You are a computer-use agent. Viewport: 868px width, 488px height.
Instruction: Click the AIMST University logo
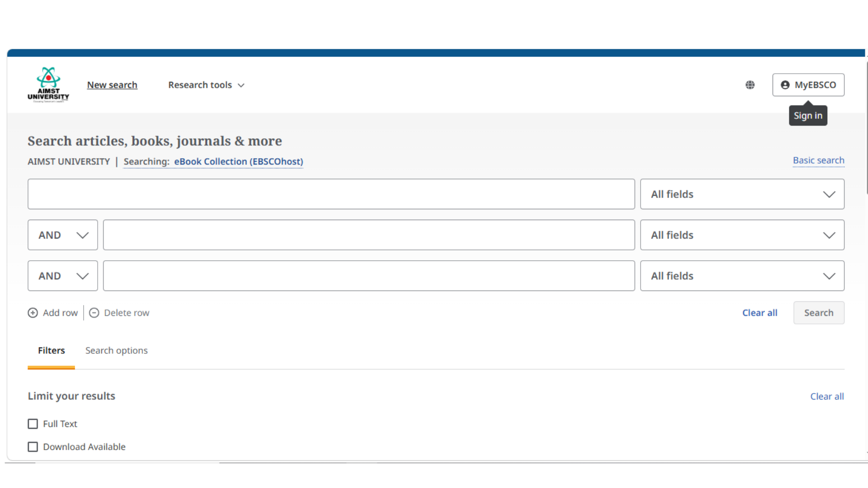pyautogui.click(x=48, y=85)
